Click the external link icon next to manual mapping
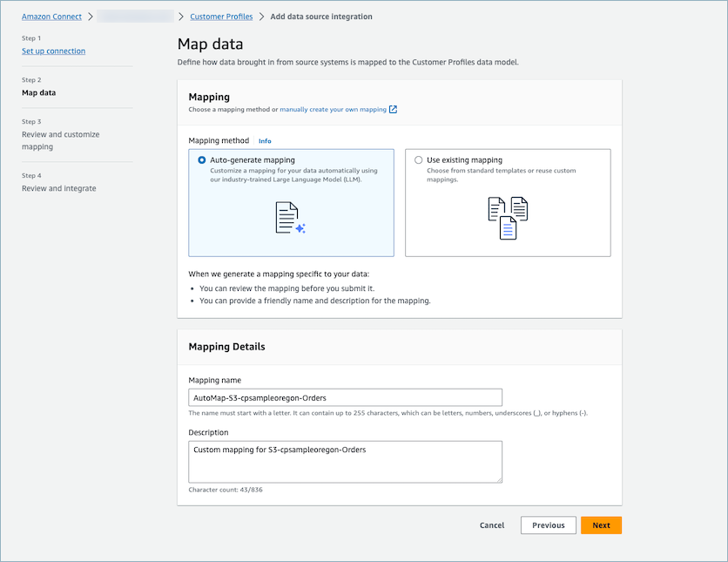 click(393, 109)
